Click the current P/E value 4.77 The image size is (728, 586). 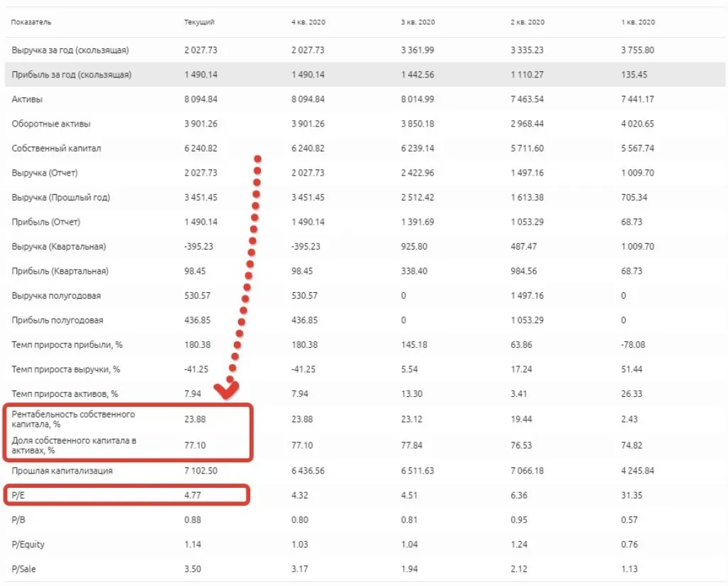pos(192,495)
